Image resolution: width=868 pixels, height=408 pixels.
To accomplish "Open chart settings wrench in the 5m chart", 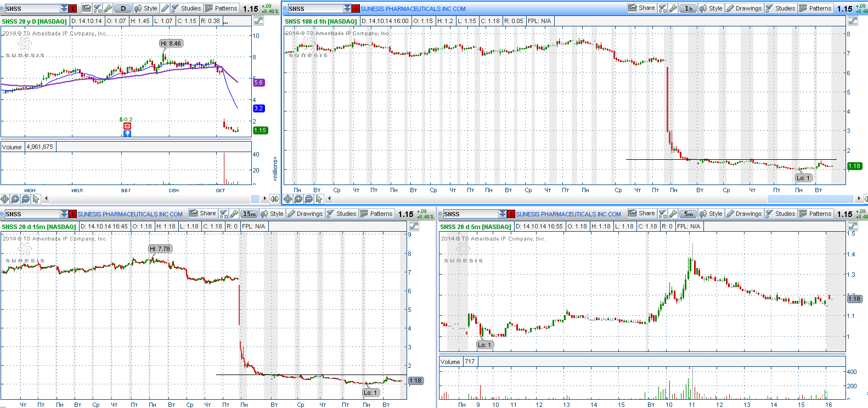I will (673, 214).
